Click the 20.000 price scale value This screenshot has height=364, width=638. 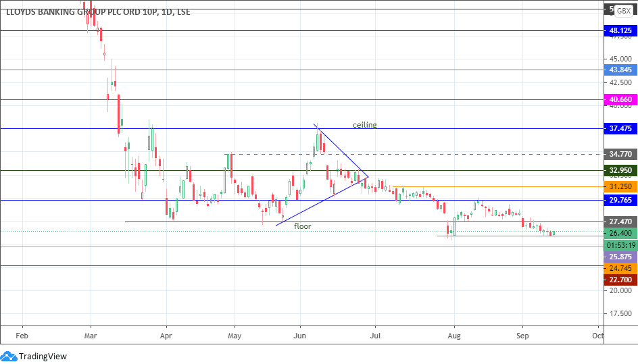(620, 290)
